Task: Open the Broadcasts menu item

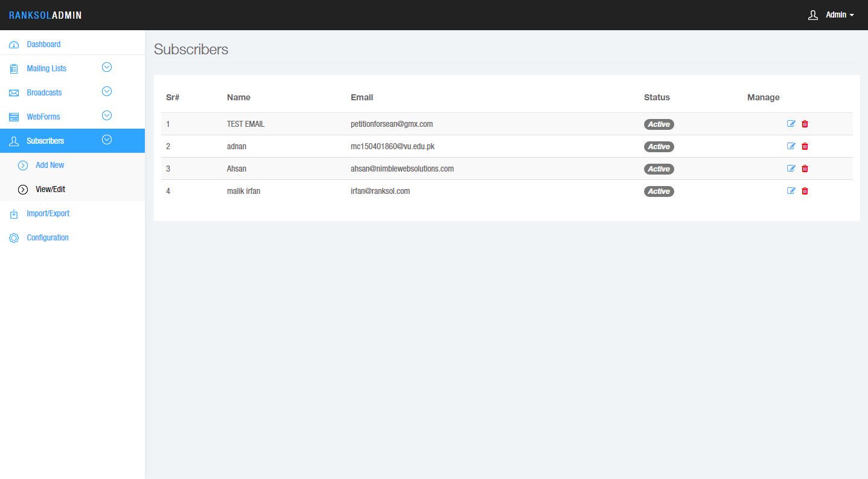Action: [72, 92]
